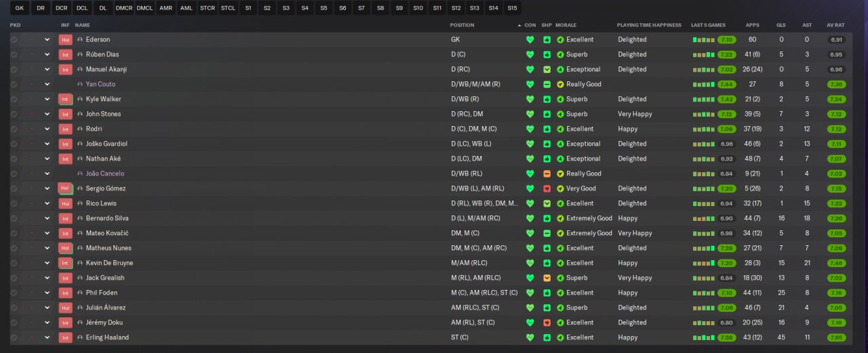868x353 pixels.
Task: Click Jack Grealish's match sharpness icon
Action: (x=547, y=278)
